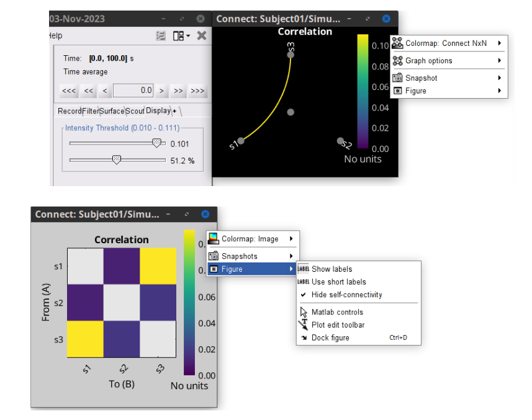532x420 pixels.
Task: Toggle Show labels option
Action: tap(331, 269)
